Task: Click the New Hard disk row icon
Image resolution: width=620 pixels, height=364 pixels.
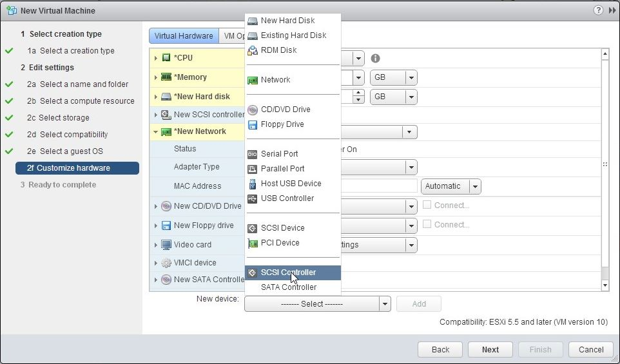Action: click(166, 97)
